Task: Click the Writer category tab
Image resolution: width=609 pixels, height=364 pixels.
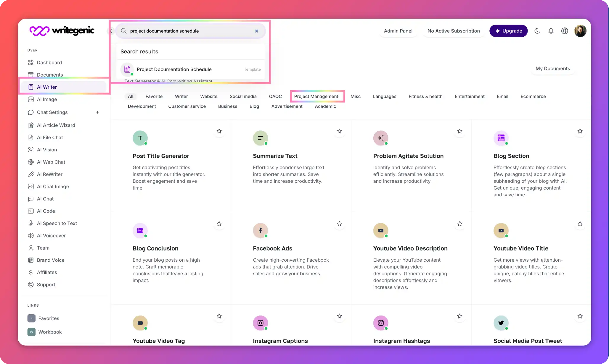Action: pyautogui.click(x=181, y=96)
